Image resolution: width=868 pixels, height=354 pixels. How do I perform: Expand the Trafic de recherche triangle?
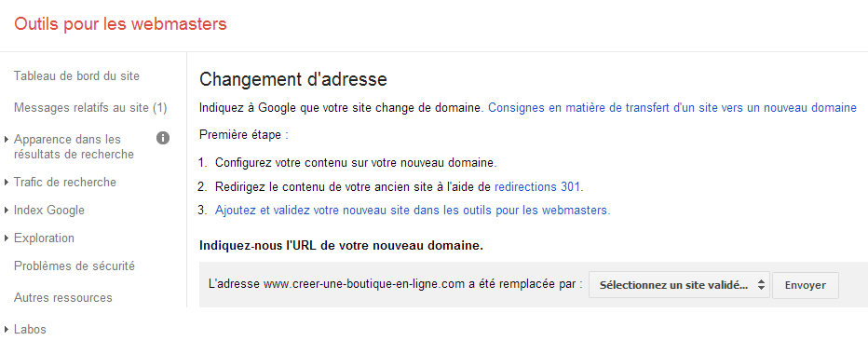pyautogui.click(x=7, y=183)
